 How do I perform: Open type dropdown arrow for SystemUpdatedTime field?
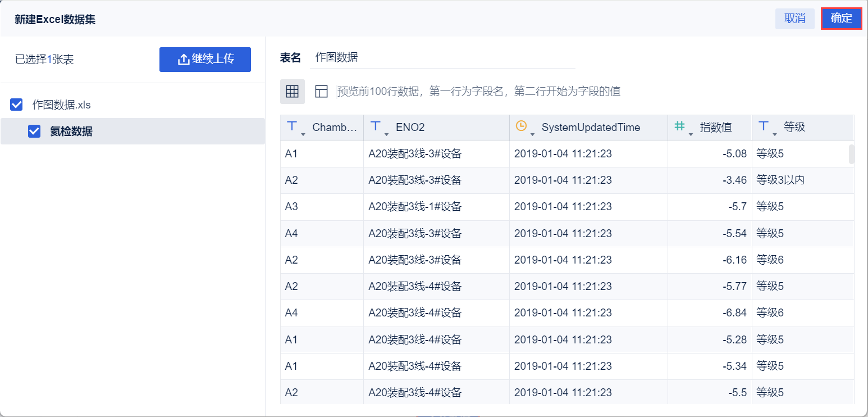coord(532,134)
